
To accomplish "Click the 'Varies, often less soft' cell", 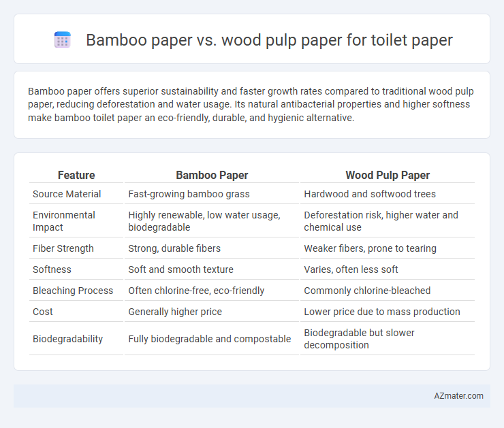I will (x=388, y=269).
